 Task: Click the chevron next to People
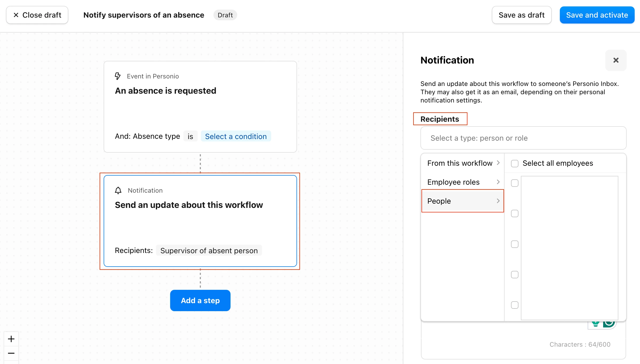(498, 201)
